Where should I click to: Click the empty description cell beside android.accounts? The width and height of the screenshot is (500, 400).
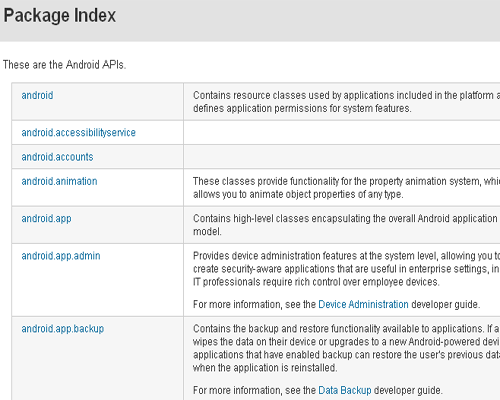(x=342, y=157)
